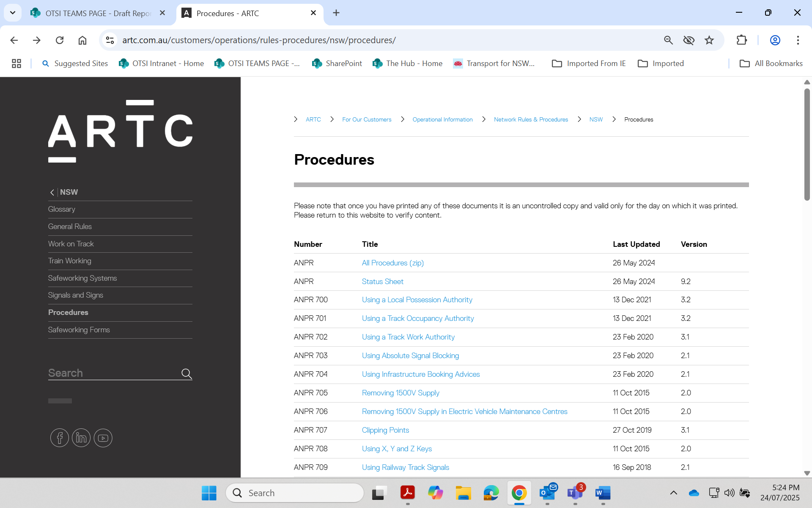Click the zoom magnifier icon in address bar
This screenshot has width=812, height=508.
[x=668, y=40]
